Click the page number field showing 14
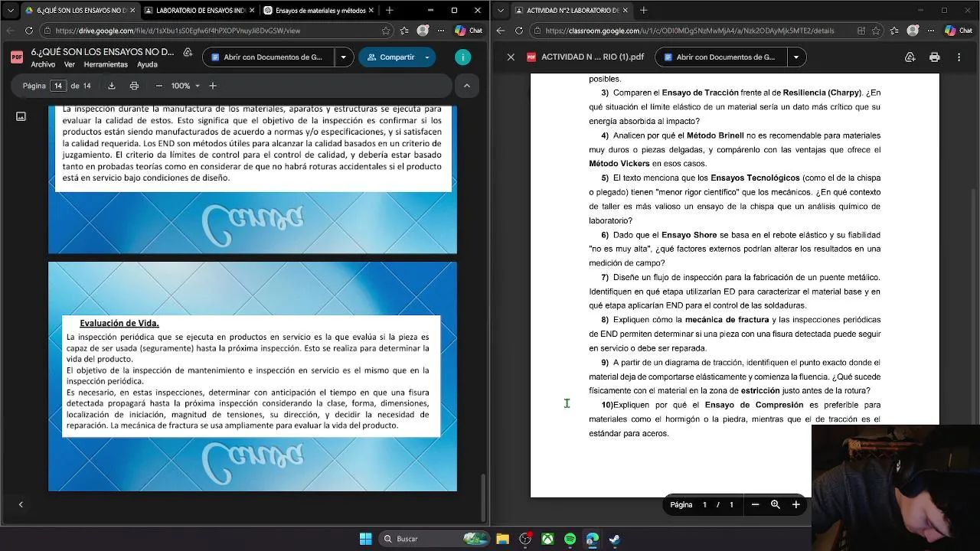 click(58, 86)
